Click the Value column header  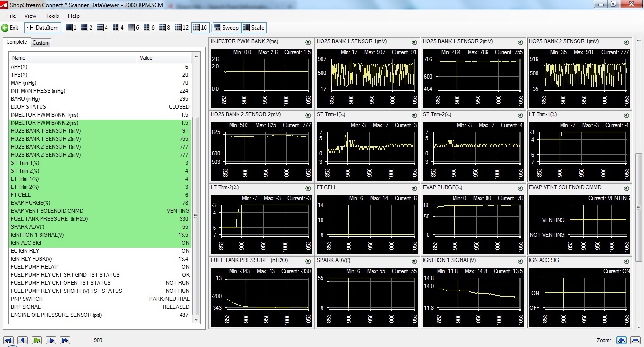(165, 58)
